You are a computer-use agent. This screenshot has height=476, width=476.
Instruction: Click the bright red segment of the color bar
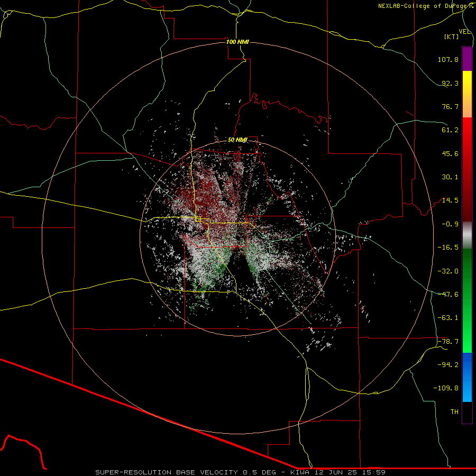467,141
